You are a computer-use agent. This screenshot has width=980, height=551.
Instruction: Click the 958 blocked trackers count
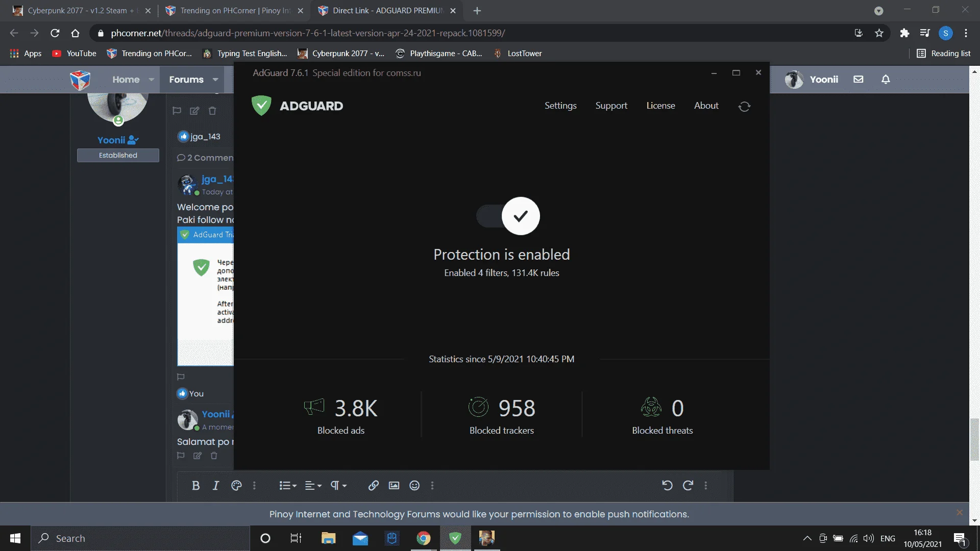[x=517, y=408]
